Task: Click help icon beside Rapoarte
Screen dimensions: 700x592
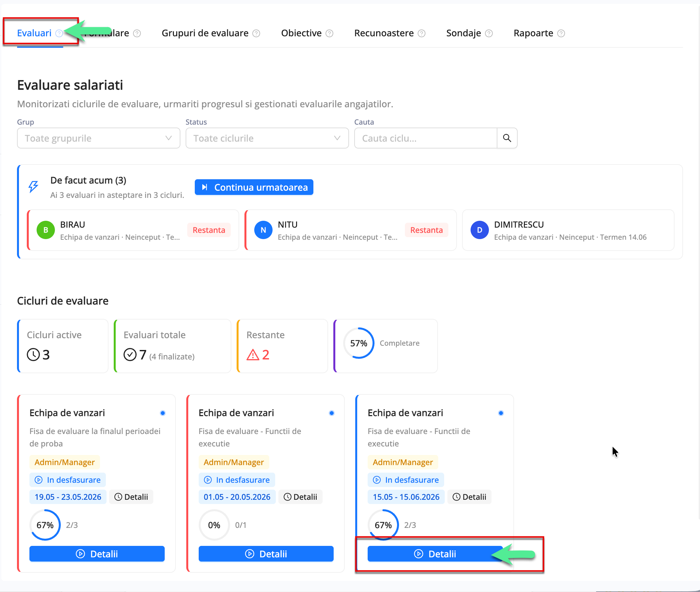Action: pos(561,33)
